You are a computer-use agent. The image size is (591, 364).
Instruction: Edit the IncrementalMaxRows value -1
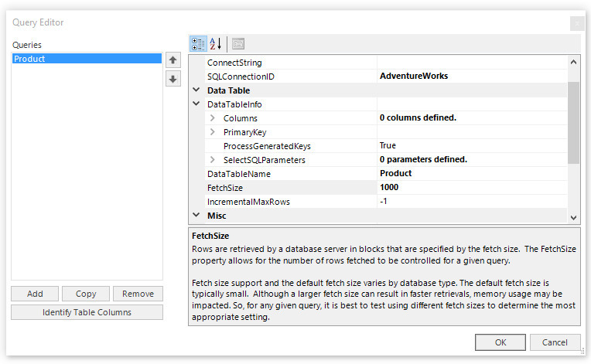(473, 201)
